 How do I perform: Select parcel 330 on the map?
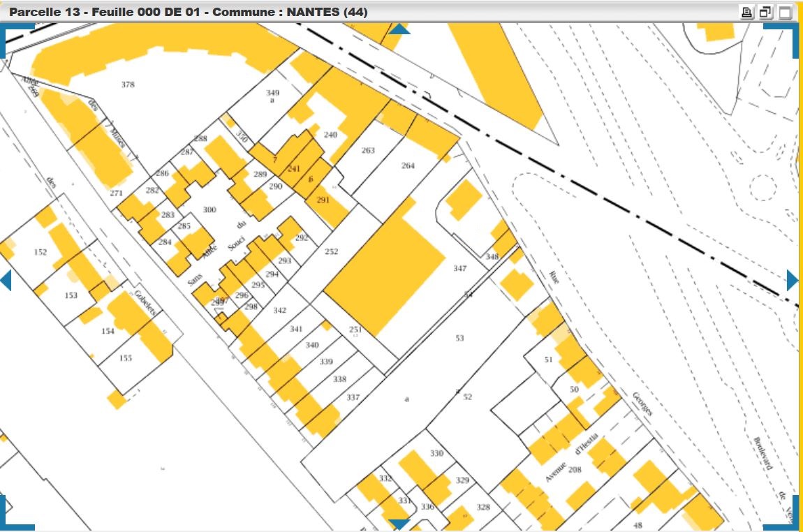pyautogui.click(x=436, y=453)
